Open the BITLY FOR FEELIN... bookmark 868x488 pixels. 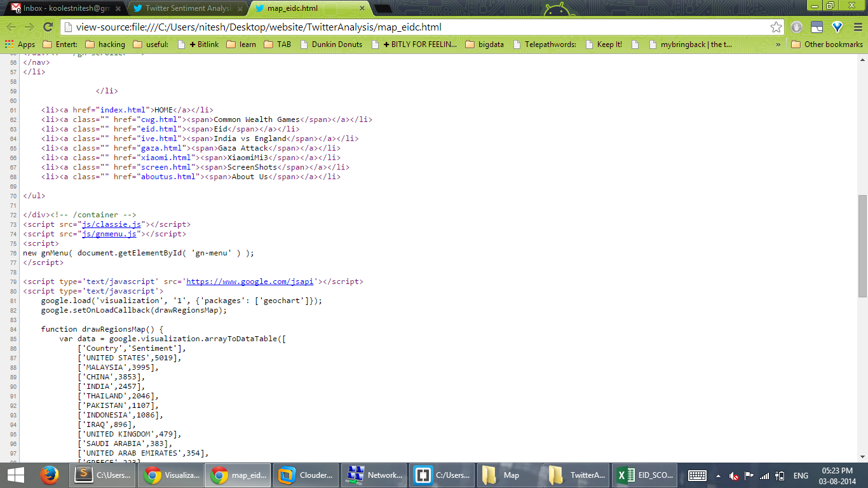click(x=414, y=44)
